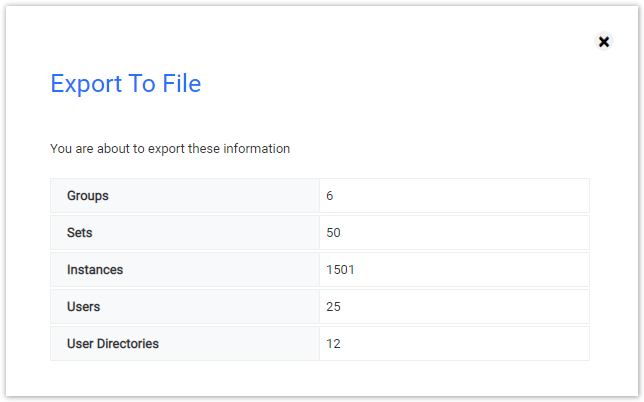The height and width of the screenshot is (402, 644).
Task: Click the export information description text
Action: pyautogui.click(x=170, y=149)
